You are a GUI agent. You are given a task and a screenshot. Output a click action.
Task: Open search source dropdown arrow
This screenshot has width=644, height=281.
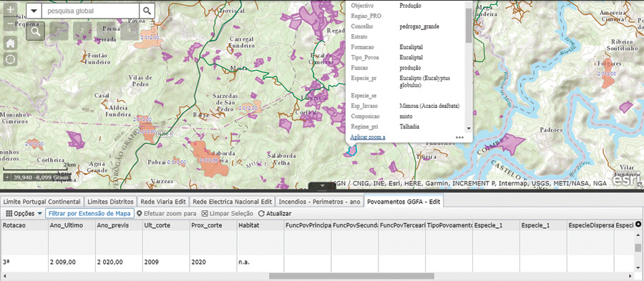[34, 11]
